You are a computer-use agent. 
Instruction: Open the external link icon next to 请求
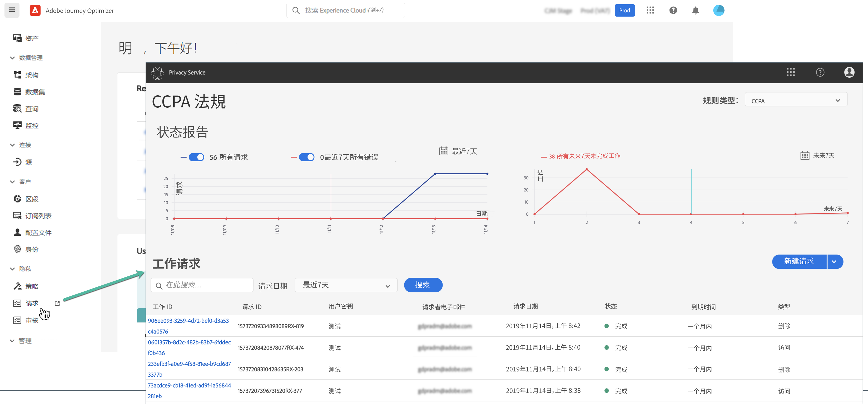coord(57,303)
